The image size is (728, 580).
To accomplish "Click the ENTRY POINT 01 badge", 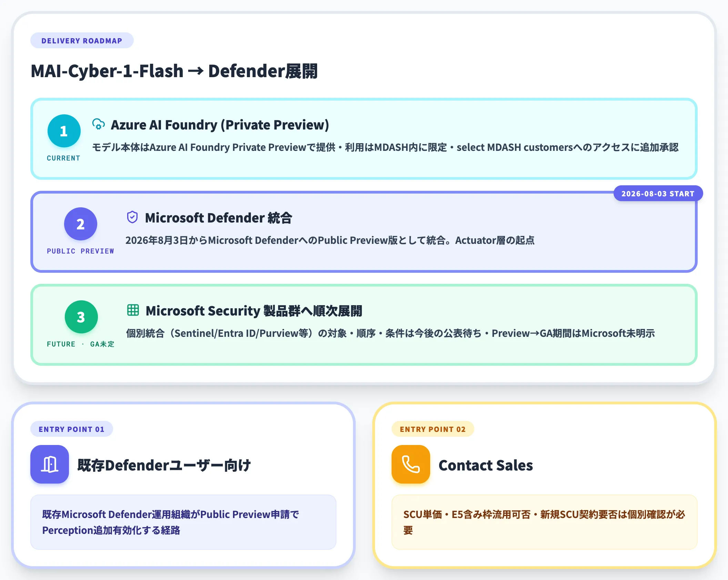I will click(x=72, y=429).
